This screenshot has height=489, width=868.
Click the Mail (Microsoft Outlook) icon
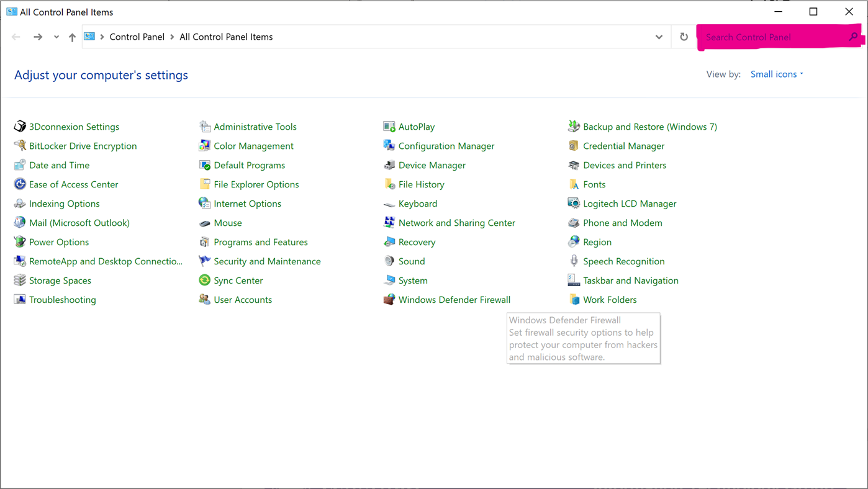(x=20, y=223)
